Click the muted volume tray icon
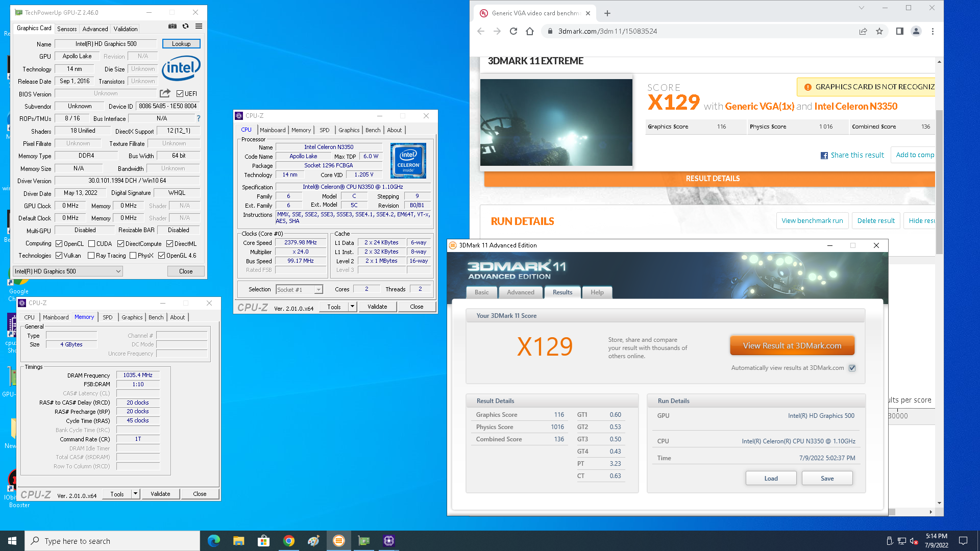The image size is (980, 551). coord(914,541)
